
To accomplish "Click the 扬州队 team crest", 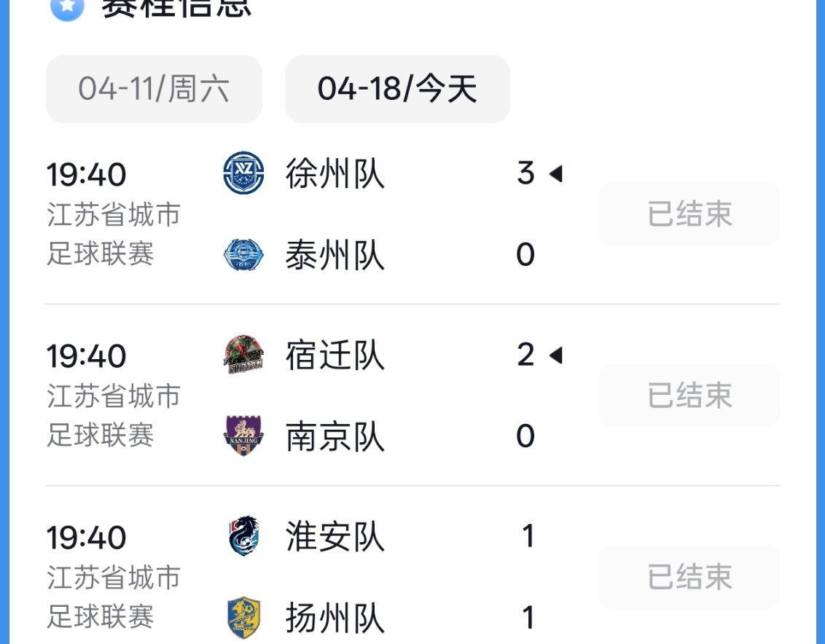I will pyautogui.click(x=243, y=617).
